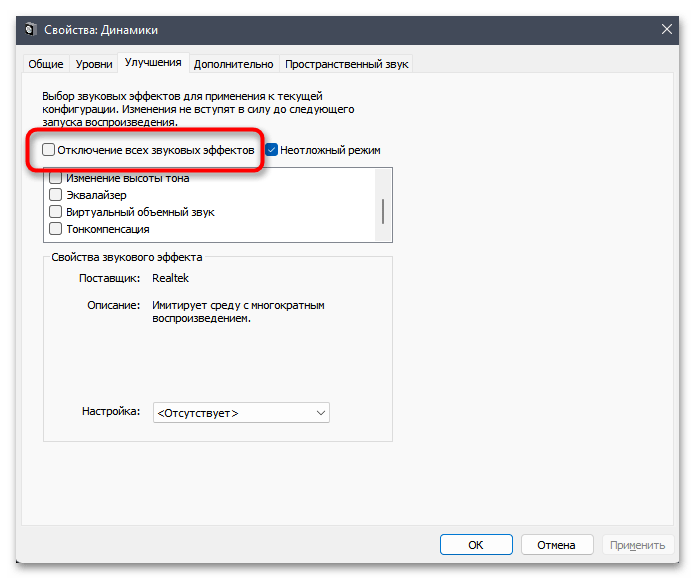
Task: Switch to the Общие tab
Action: 46,64
